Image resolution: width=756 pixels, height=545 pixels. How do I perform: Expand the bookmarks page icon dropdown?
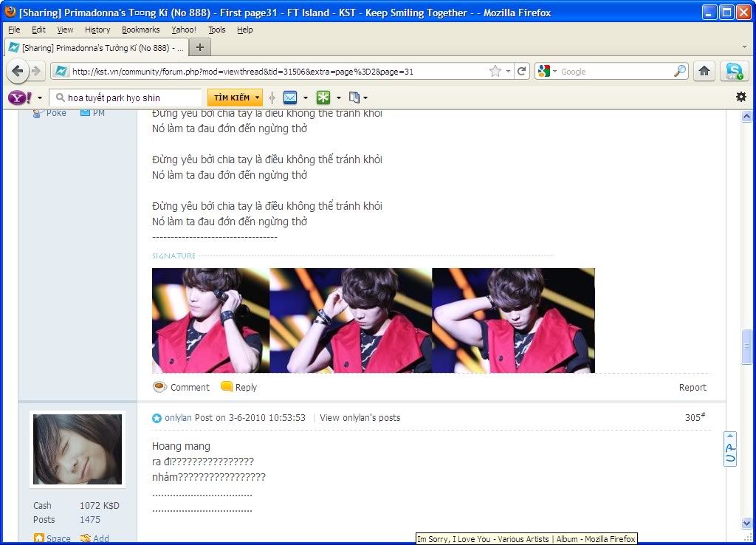click(x=365, y=98)
